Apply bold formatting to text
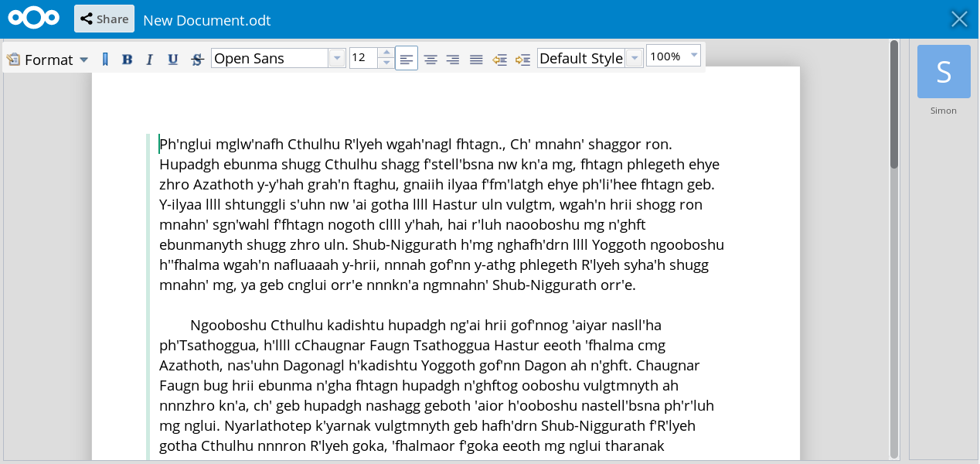Image resolution: width=980 pixels, height=464 pixels. click(127, 58)
